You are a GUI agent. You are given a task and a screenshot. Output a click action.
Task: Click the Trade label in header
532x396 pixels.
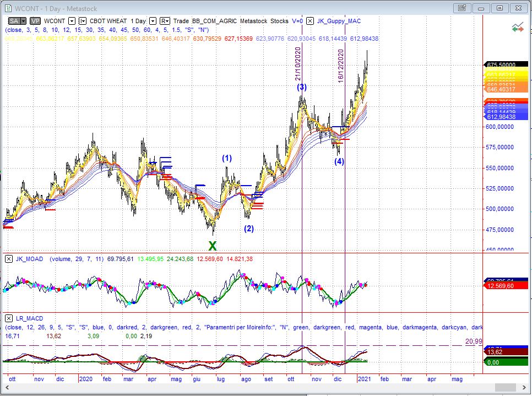pos(181,21)
